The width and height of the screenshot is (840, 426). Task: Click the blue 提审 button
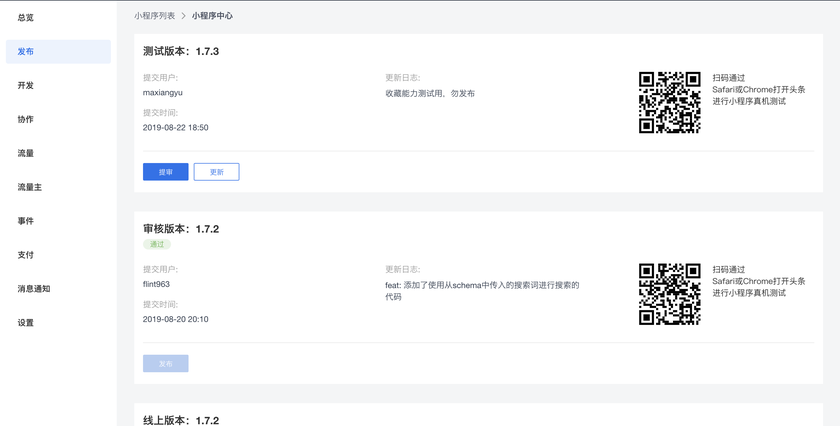click(166, 172)
